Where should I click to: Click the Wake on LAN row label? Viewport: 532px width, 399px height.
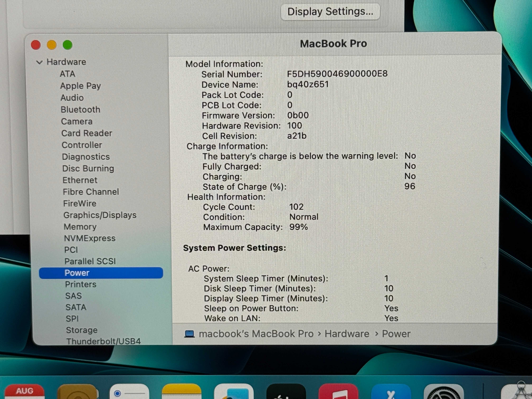[232, 318]
